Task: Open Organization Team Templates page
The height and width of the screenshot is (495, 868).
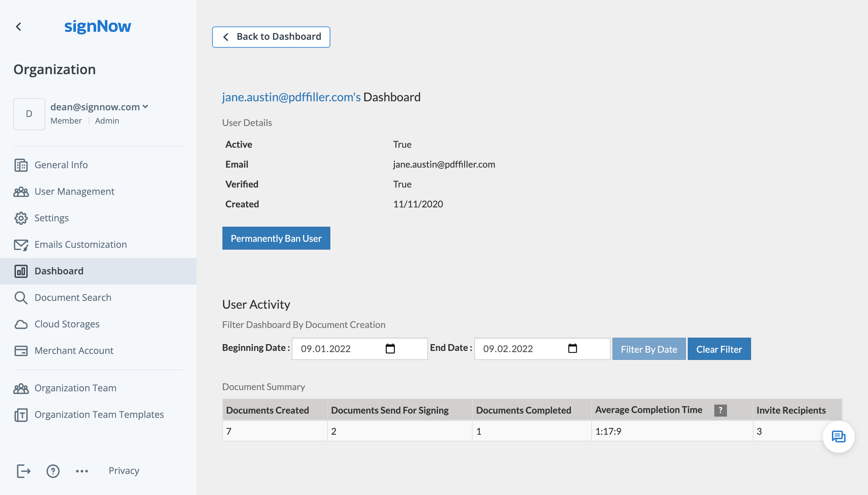Action: pos(99,415)
